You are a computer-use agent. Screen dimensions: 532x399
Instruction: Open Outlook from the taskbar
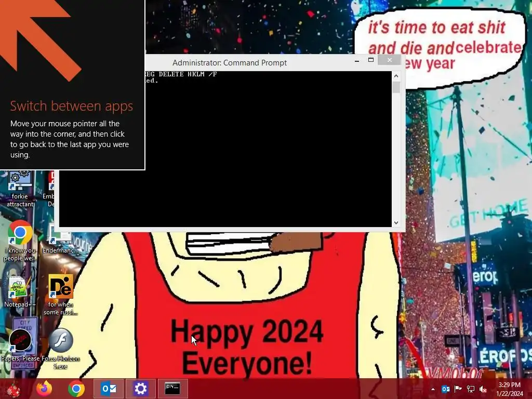109,389
